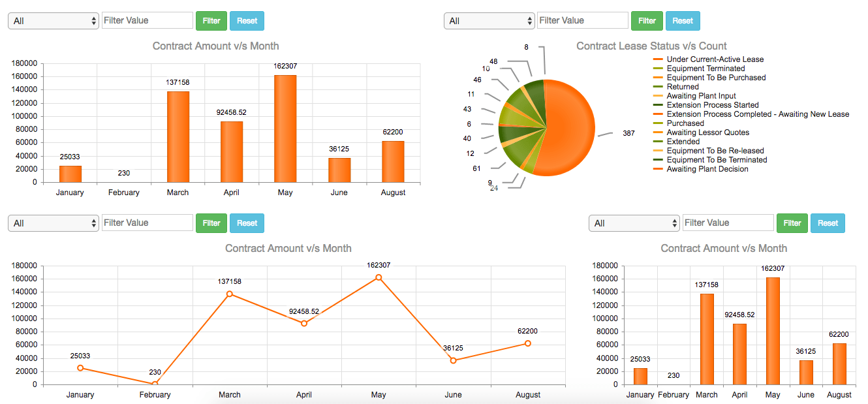The image size is (868, 404).
Task: Click the August data point on line chart
Action: coord(527,343)
